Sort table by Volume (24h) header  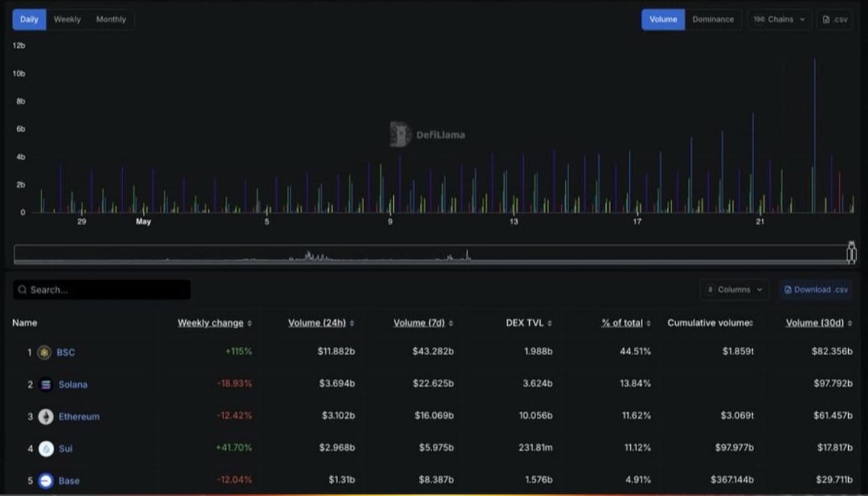[317, 323]
